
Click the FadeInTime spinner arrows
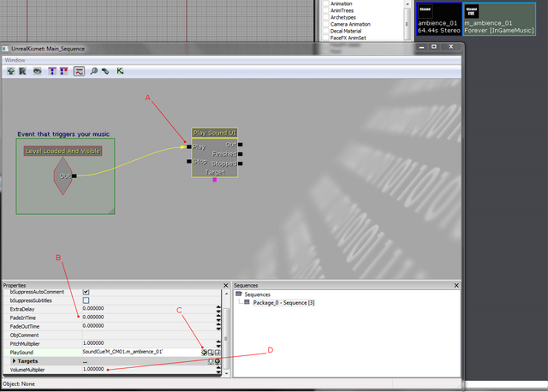pos(219,318)
